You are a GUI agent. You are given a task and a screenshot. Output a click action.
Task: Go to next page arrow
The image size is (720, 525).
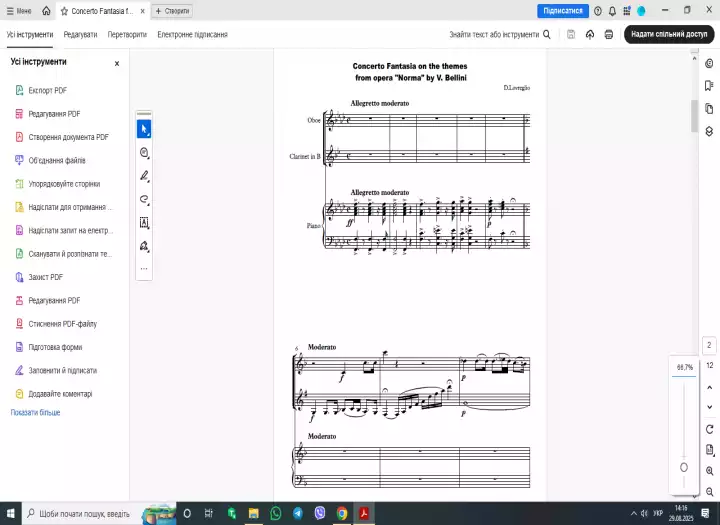pyautogui.click(x=709, y=407)
